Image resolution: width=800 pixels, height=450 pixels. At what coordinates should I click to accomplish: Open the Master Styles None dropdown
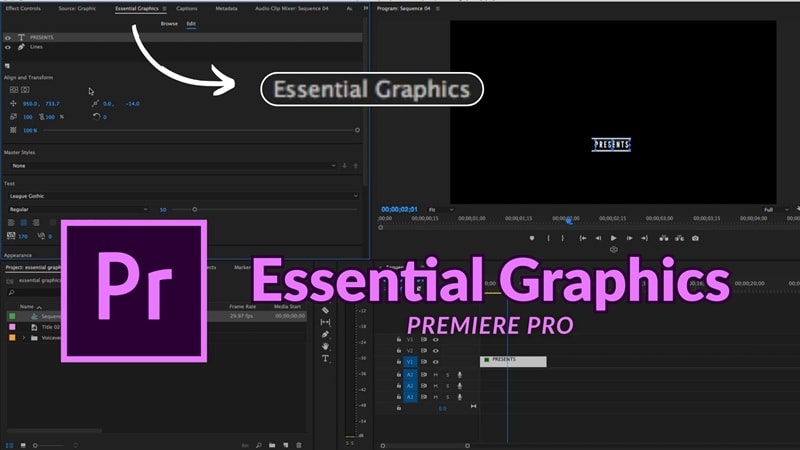tap(173, 166)
